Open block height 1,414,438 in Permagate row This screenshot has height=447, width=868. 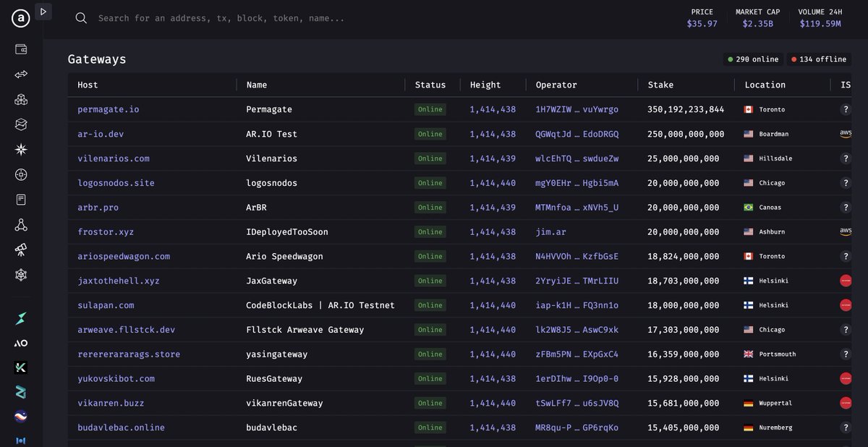493,109
